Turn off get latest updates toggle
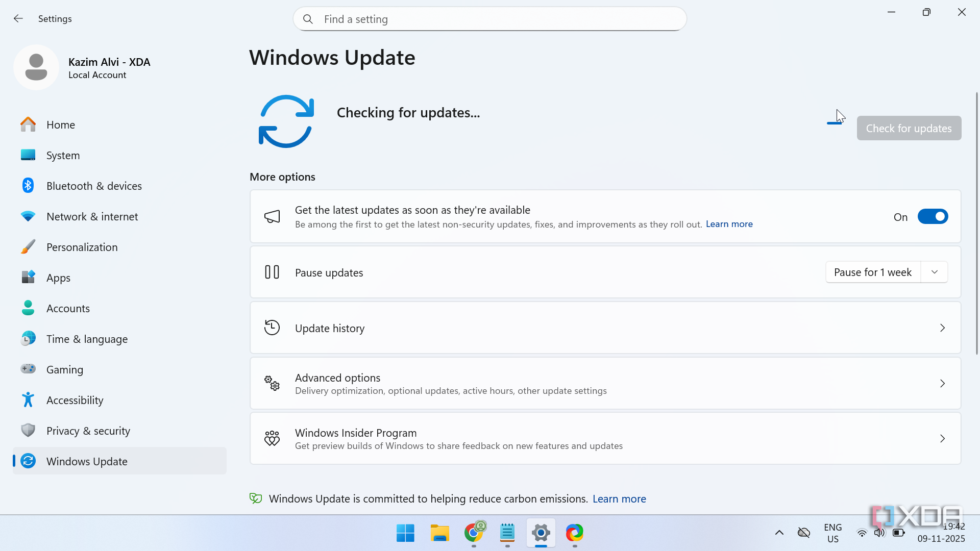Viewport: 980px width, 551px height. coord(933,217)
